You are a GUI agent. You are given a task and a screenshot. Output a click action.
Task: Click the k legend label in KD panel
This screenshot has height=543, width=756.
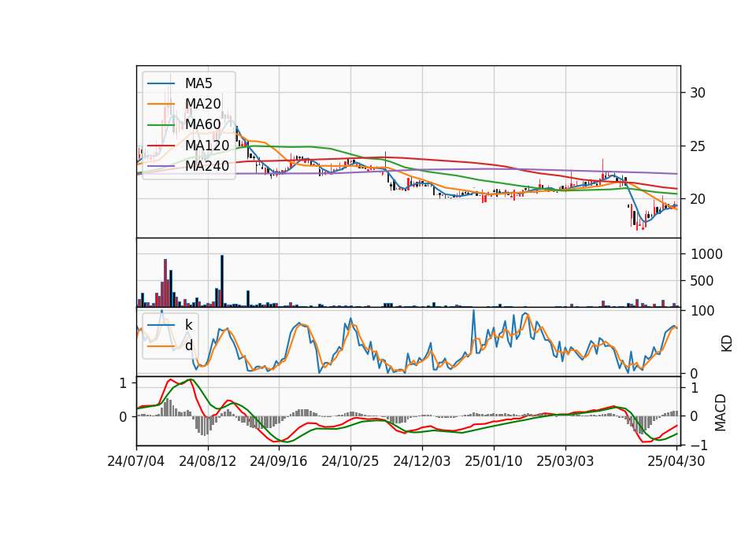click(x=189, y=325)
